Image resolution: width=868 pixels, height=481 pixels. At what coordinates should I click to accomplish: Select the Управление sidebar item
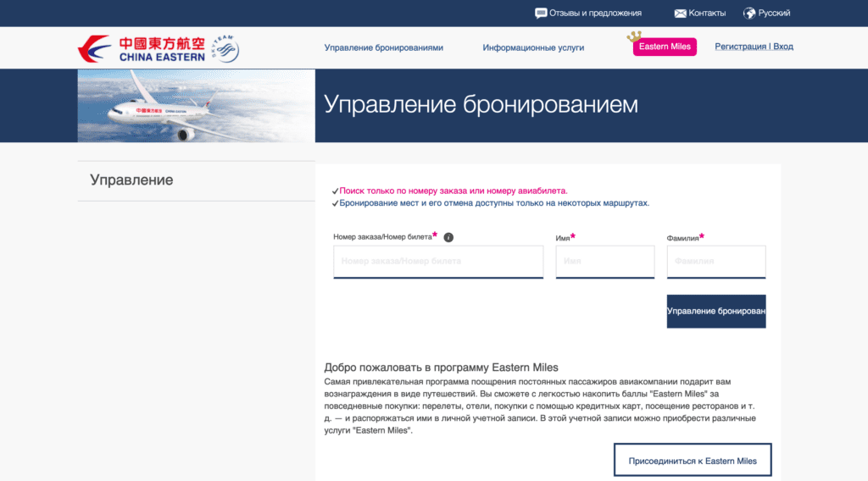pyautogui.click(x=197, y=180)
